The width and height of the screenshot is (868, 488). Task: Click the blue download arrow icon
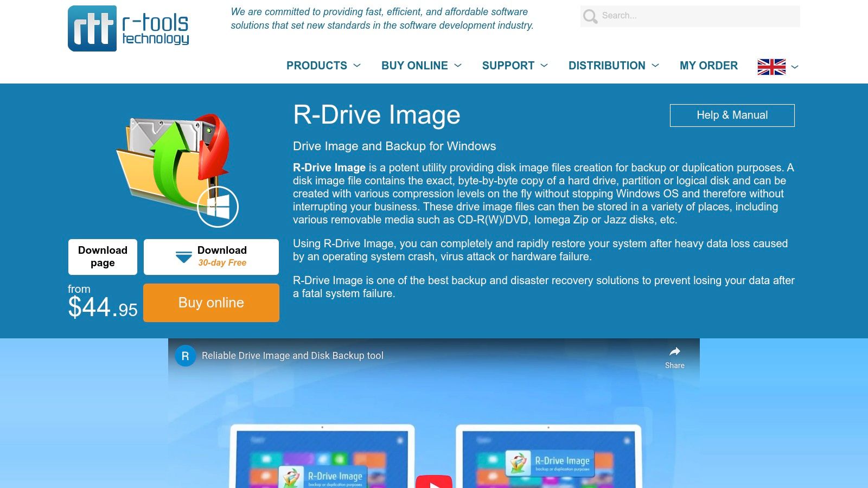[x=184, y=257]
